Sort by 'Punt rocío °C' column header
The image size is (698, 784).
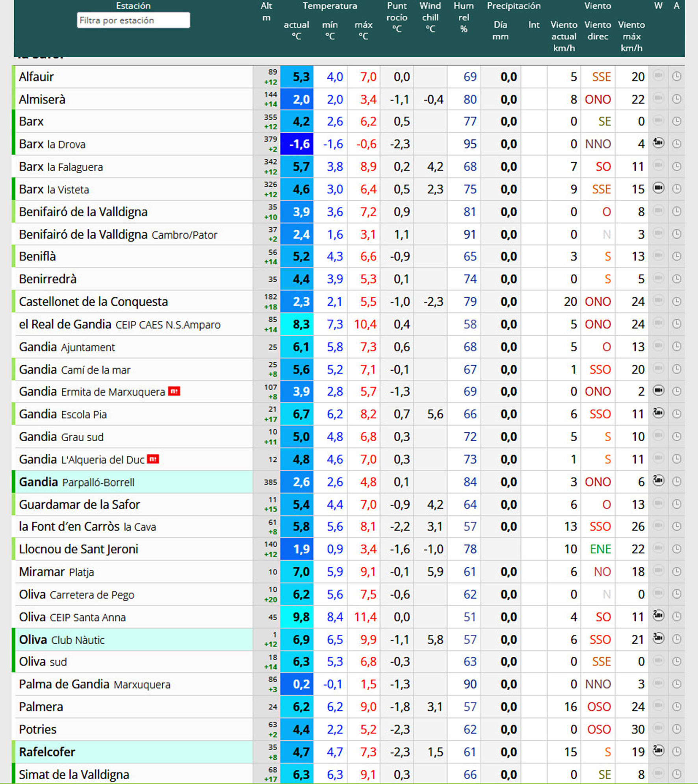[x=397, y=17]
